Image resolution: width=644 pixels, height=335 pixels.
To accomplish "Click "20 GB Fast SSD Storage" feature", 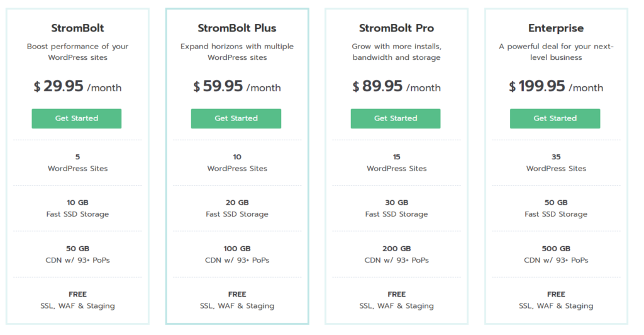I will [x=237, y=208].
